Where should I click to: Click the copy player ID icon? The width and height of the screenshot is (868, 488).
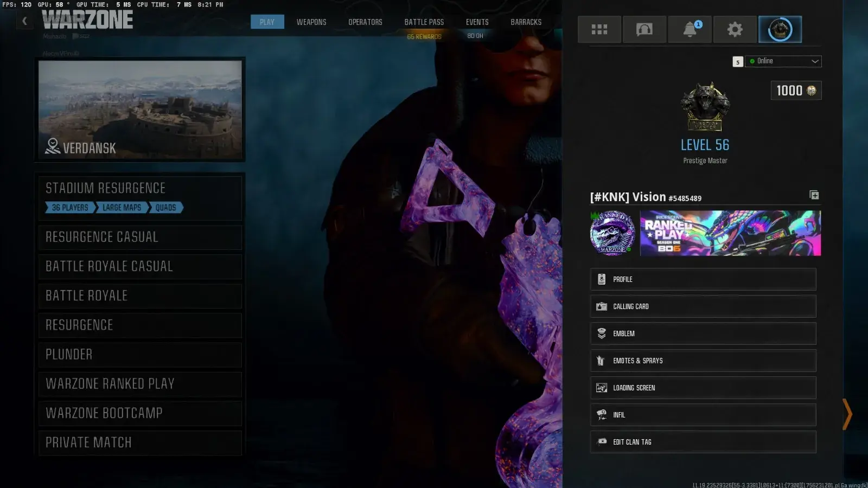[814, 195]
